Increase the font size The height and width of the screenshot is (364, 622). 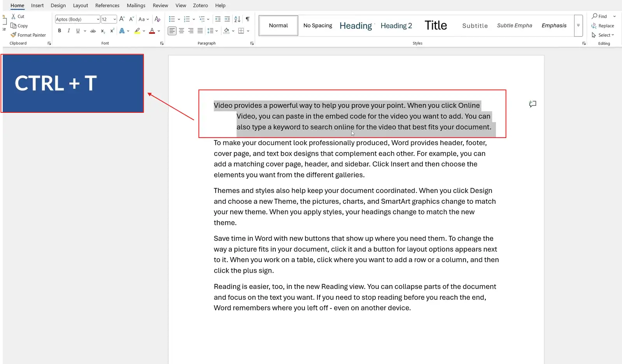pos(122,19)
